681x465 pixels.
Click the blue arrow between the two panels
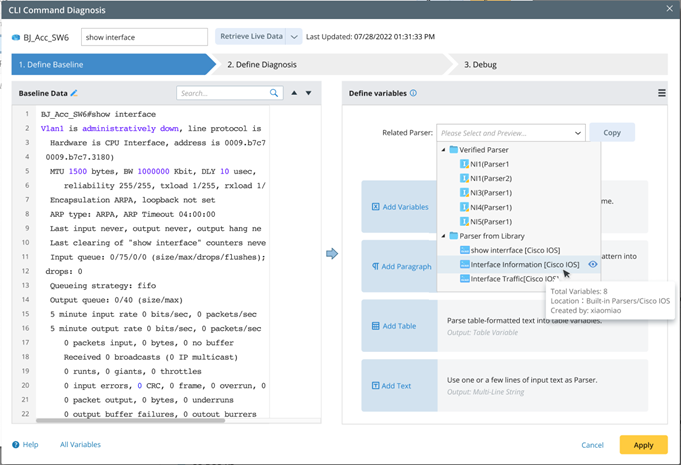(x=332, y=253)
